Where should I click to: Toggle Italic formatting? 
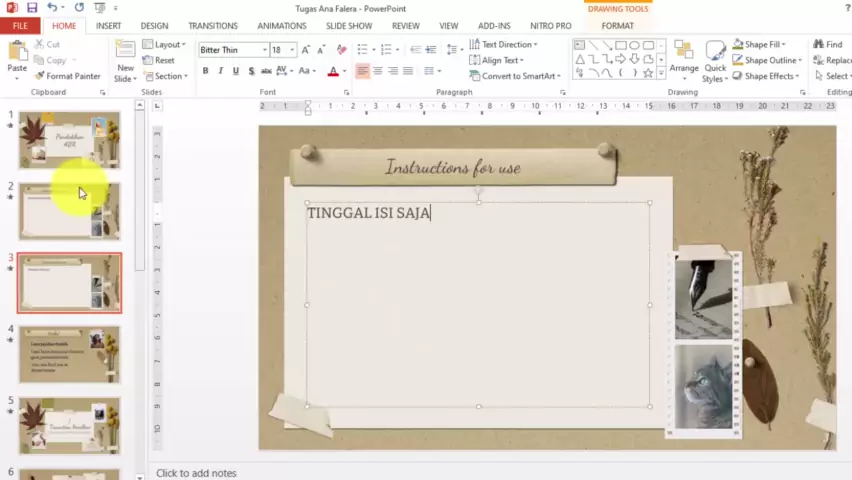pyautogui.click(x=220, y=71)
